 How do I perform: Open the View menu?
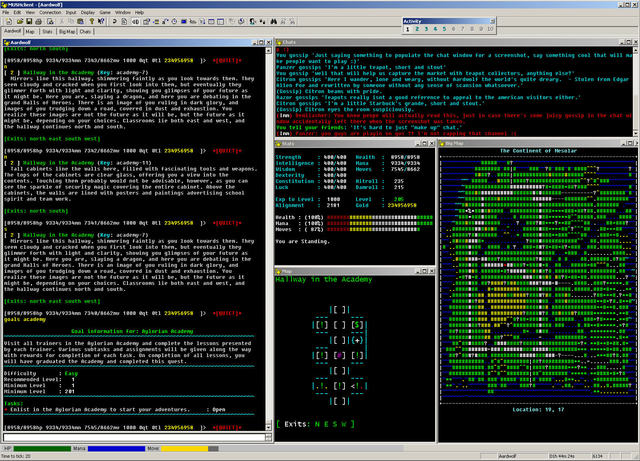click(30, 13)
